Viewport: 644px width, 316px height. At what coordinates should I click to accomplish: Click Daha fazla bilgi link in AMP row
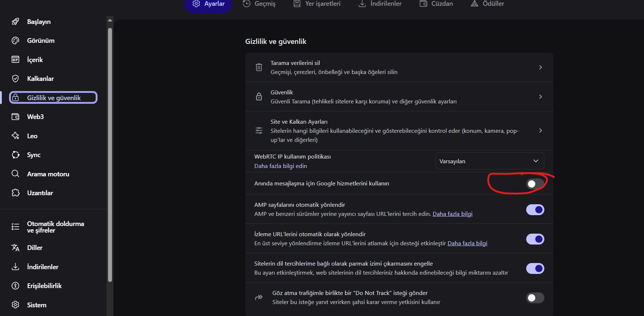(x=453, y=214)
